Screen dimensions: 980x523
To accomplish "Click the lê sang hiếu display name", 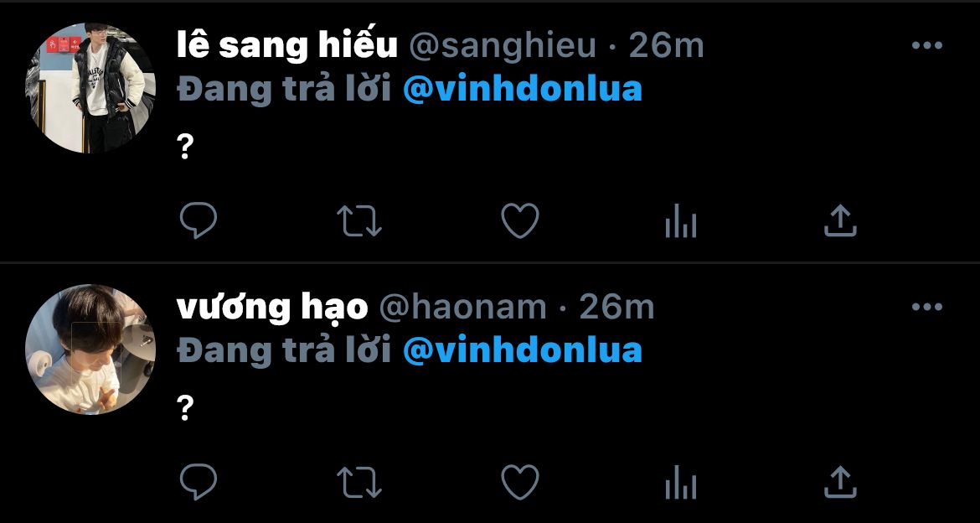I will (287, 45).
